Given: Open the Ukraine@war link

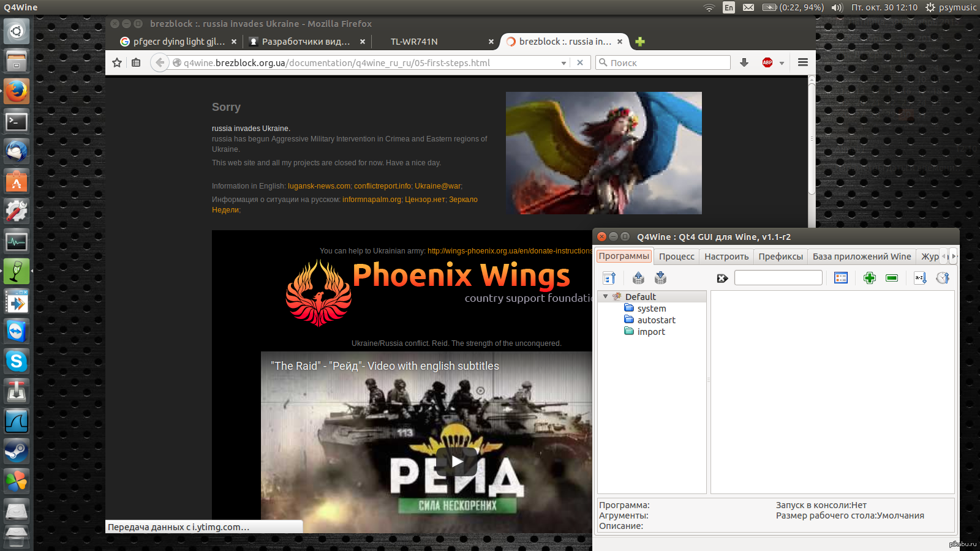Looking at the screenshot, I should pos(438,186).
